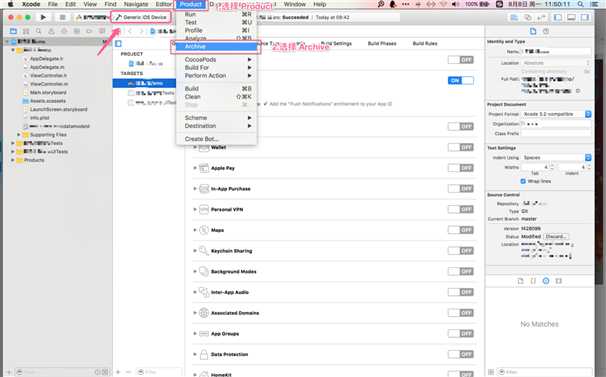This screenshot has width=606, height=377.
Task: Switch to the Build Phases tab
Action: click(382, 43)
